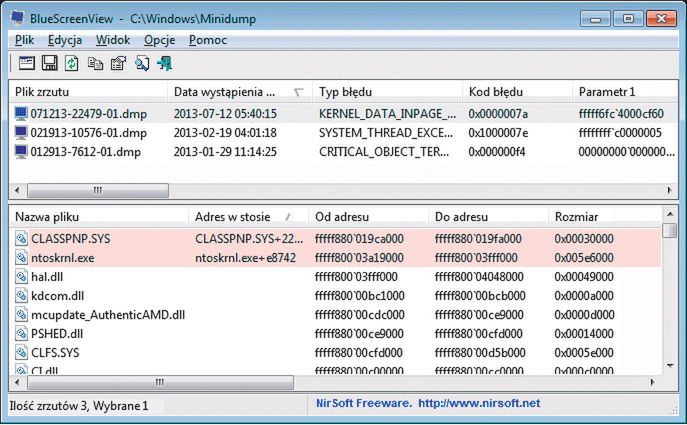Image resolution: width=687 pixels, height=425 pixels.
Task: Open the Plik menu
Action: pyautogui.click(x=25, y=40)
